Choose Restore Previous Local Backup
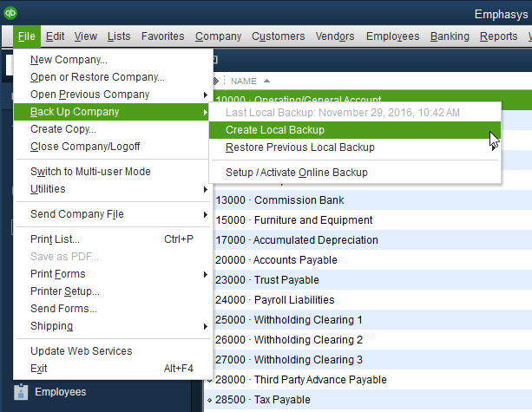 click(355, 147)
